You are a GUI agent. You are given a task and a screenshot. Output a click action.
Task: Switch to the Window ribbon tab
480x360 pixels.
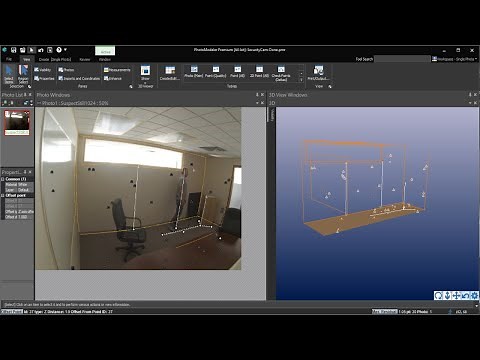[105, 59]
